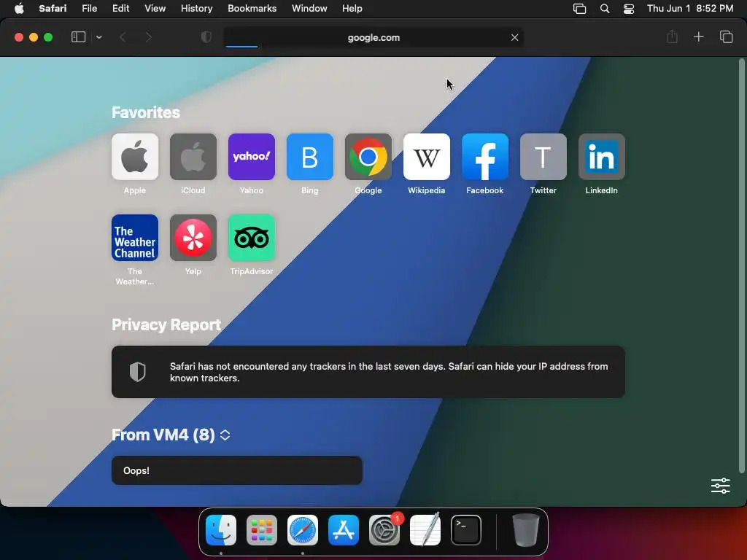Open the Oops! iCloud tab entry
The width and height of the screenshot is (747, 560).
(237, 470)
